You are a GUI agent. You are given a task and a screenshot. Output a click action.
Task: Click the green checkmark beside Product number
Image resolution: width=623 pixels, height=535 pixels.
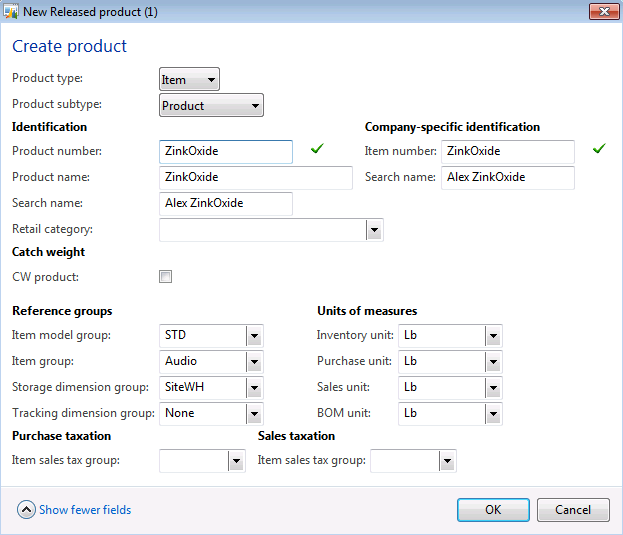317,150
